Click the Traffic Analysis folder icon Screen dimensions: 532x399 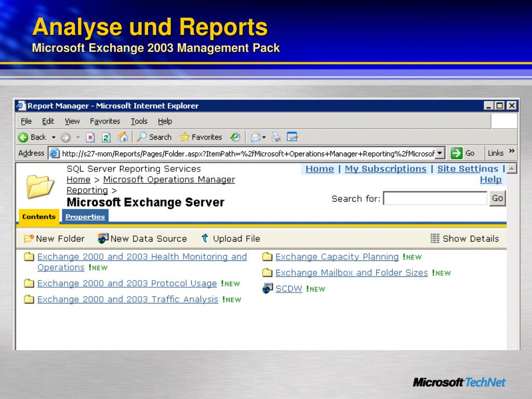point(29,299)
